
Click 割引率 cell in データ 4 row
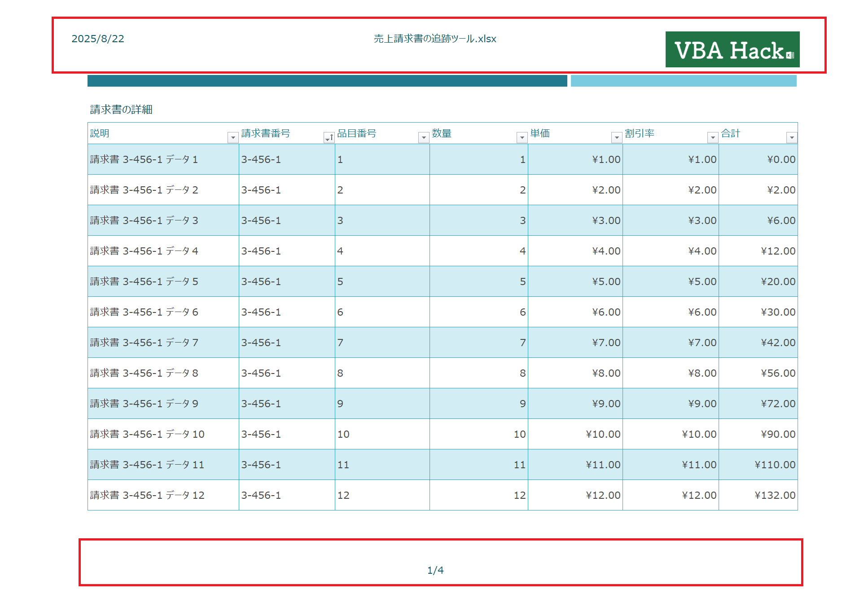(671, 251)
